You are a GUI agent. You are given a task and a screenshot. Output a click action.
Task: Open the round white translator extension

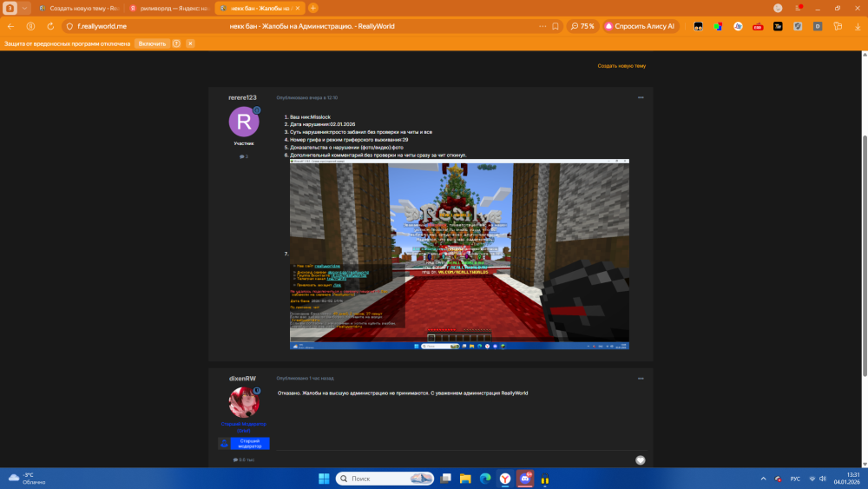point(738,26)
